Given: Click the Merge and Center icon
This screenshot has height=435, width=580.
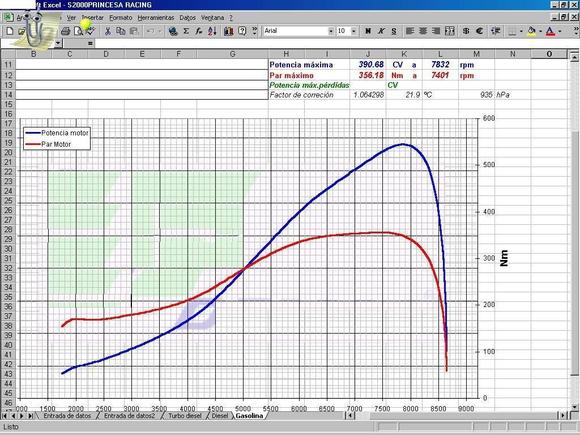Looking at the screenshot, I should (450, 31).
